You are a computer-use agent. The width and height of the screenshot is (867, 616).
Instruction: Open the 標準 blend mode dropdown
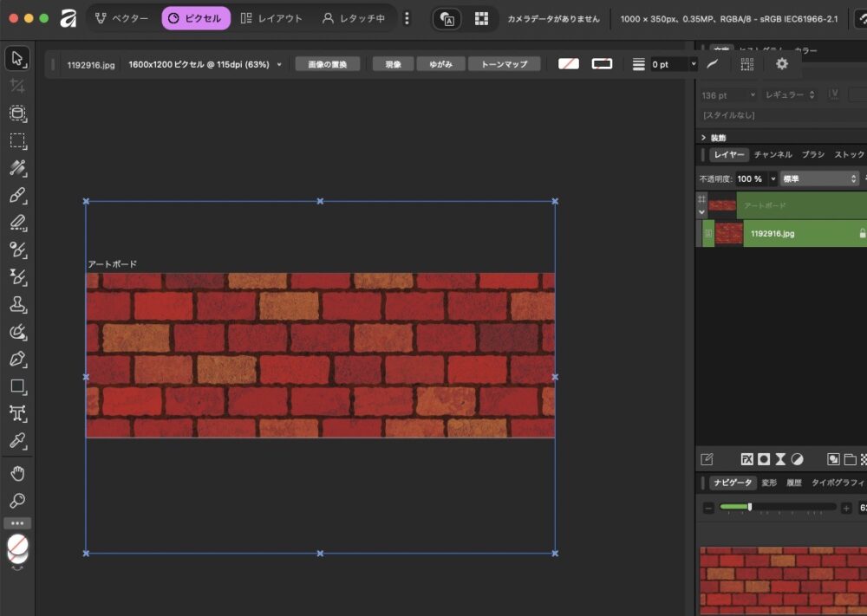818,178
